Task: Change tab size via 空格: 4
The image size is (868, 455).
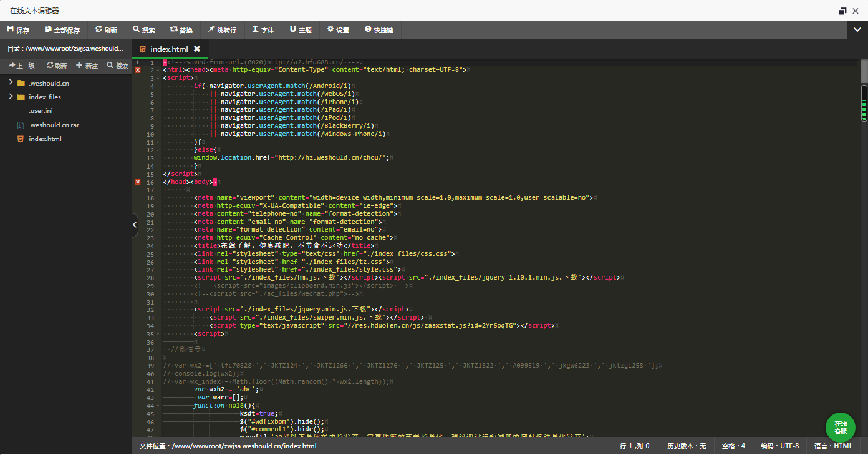Action: (733, 446)
